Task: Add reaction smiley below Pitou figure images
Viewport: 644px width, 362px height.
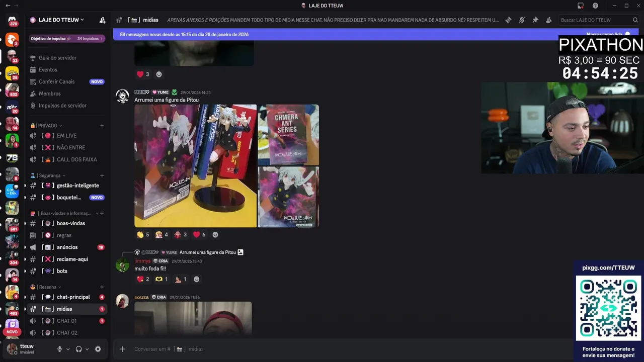Action: (215, 235)
